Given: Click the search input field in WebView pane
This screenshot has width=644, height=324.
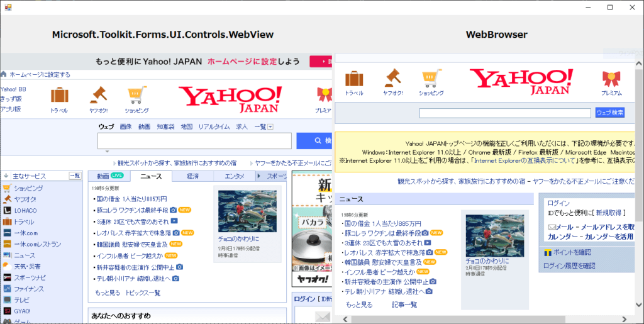Looking at the screenshot, I should 194,140.
